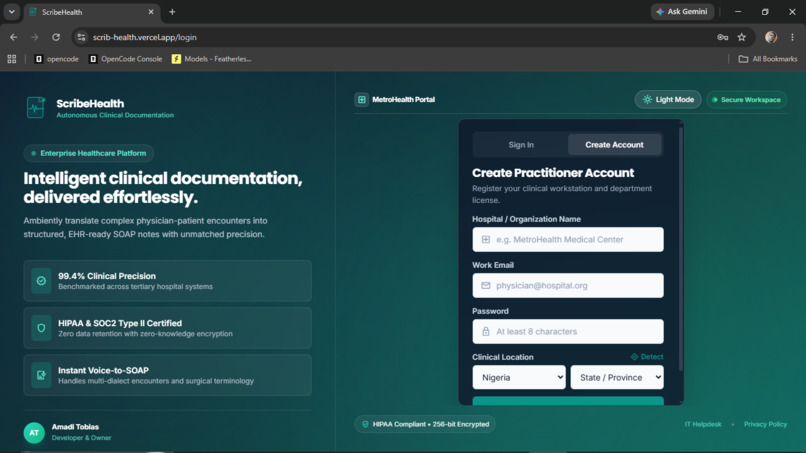
Task: Open the IT Helpdesk link
Action: pos(703,424)
